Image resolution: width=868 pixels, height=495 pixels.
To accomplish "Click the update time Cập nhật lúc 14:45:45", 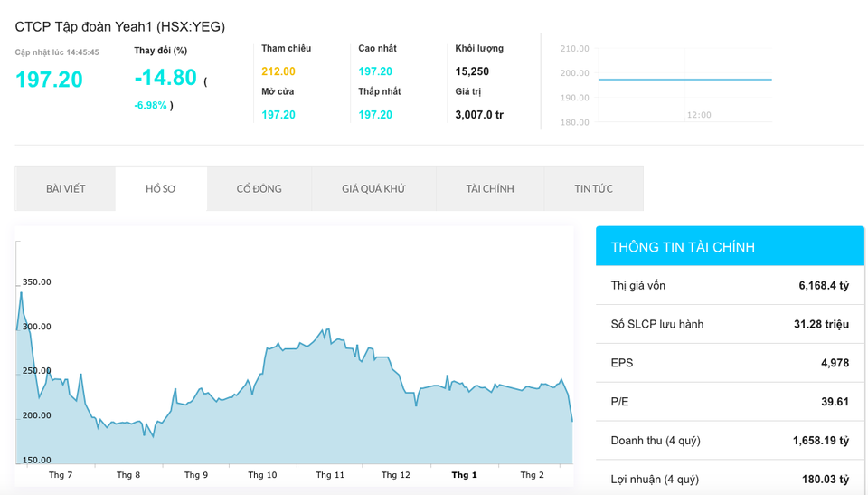I will [57, 52].
